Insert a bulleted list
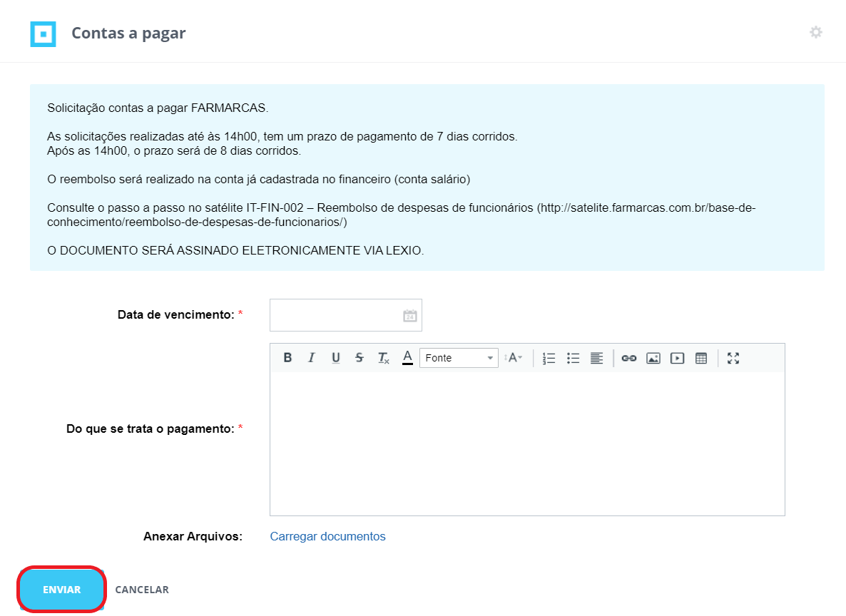Screen dimensions: 846x616 tap(573, 358)
